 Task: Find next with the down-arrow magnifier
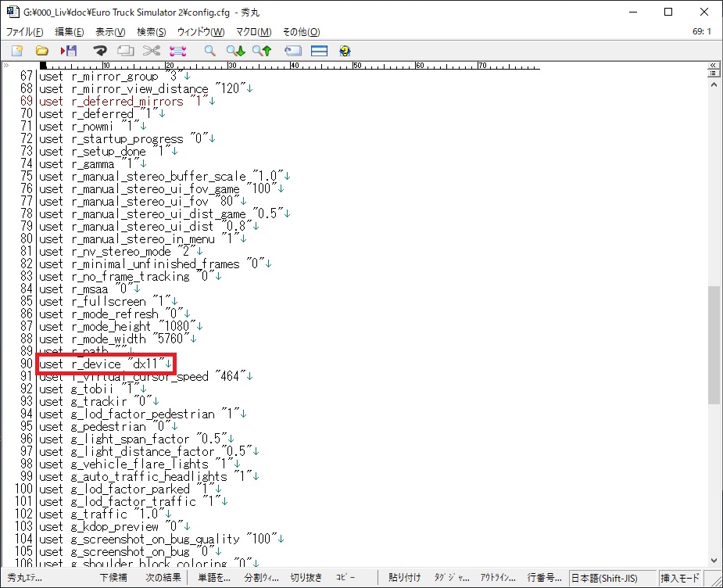coord(235,51)
